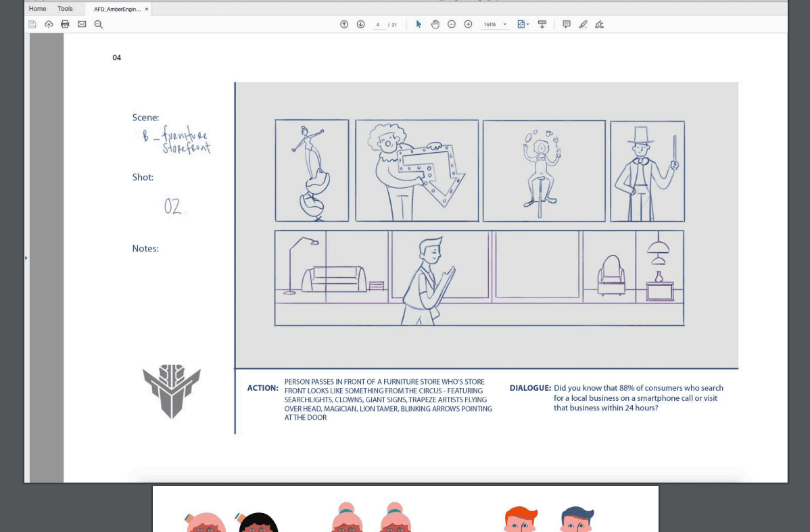Click the upload to cloud icon
Viewport: 810px width, 532px height.
click(x=49, y=24)
